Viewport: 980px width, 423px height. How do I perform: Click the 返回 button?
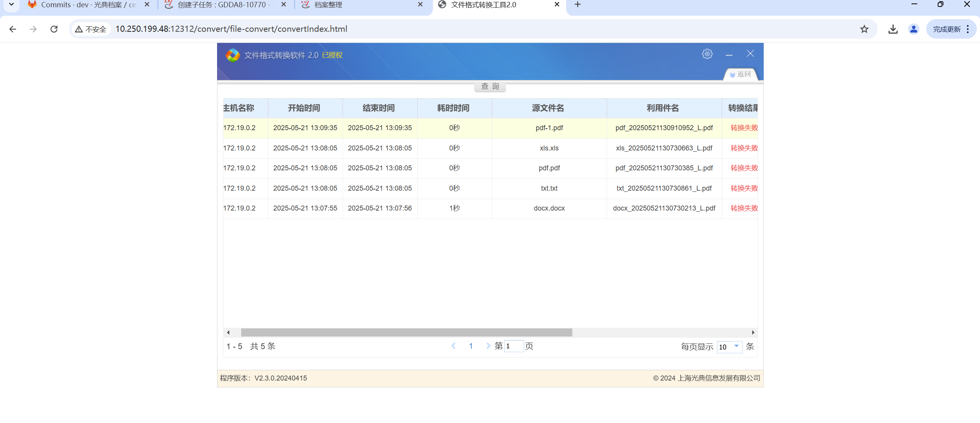(741, 74)
